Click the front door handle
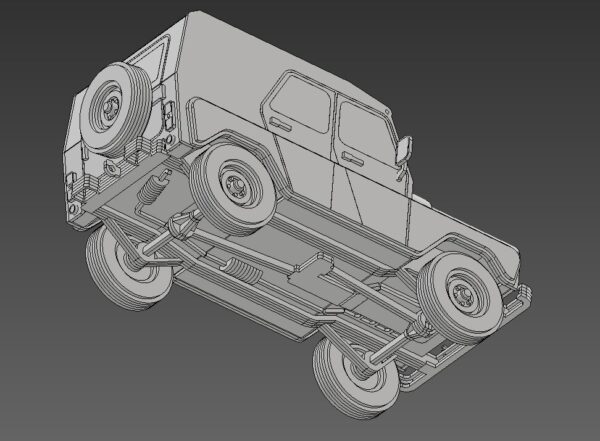The height and width of the screenshot is (441, 600). point(350,157)
